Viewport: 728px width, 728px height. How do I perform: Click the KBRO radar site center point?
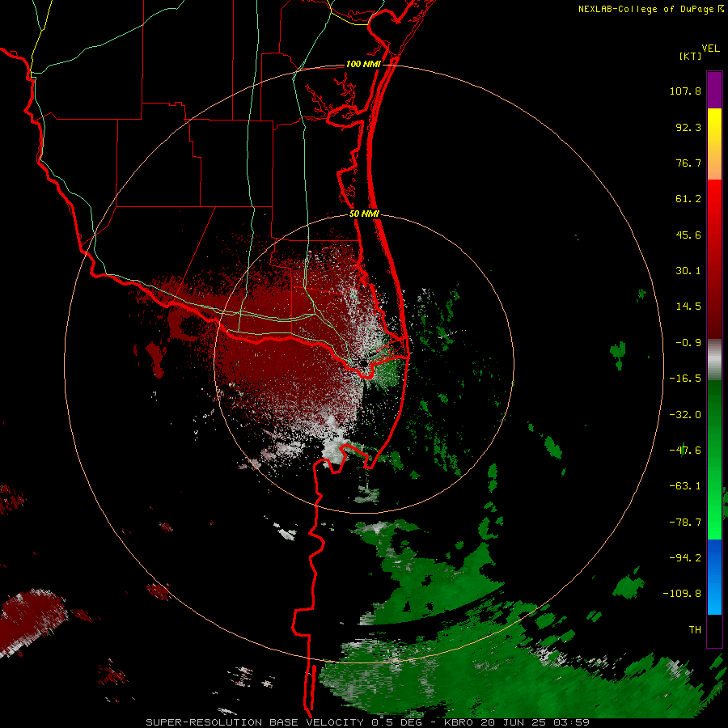pyautogui.click(x=363, y=362)
